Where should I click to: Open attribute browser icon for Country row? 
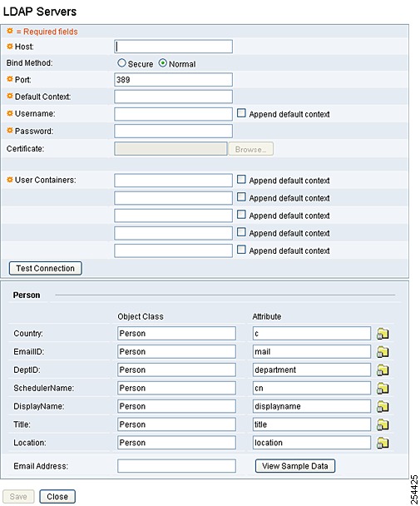pyautogui.click(x=383, y=334)
